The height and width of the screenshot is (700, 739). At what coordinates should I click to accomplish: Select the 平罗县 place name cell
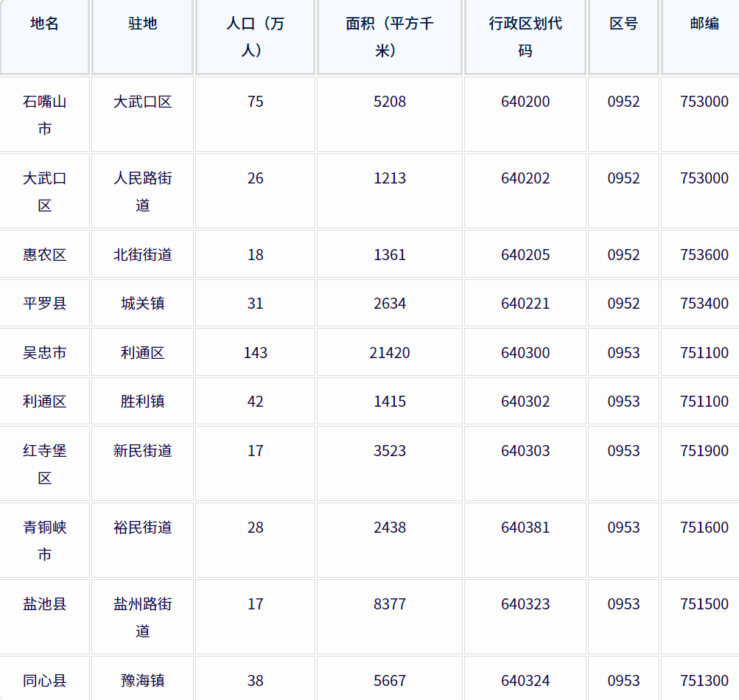pos(44,303)
